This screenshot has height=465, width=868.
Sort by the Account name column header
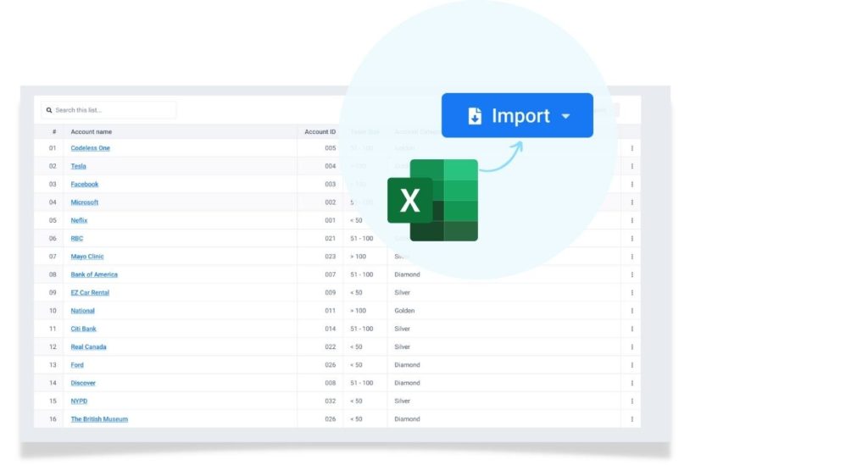point(91,131)
